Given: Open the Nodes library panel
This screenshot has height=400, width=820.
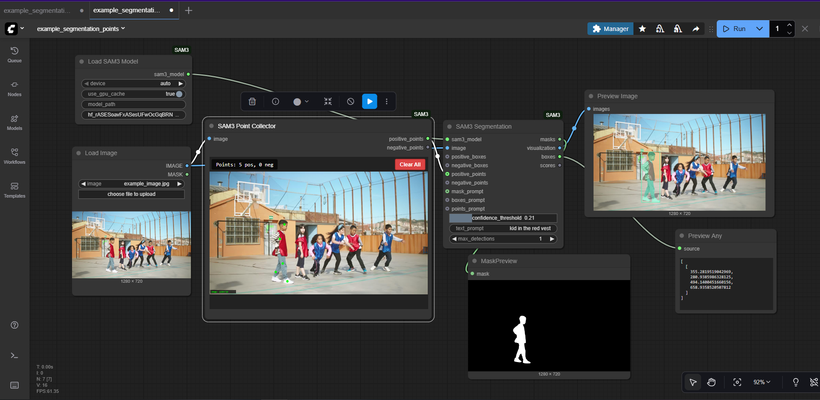Looking at the screenshot, I should click(14, 88).
